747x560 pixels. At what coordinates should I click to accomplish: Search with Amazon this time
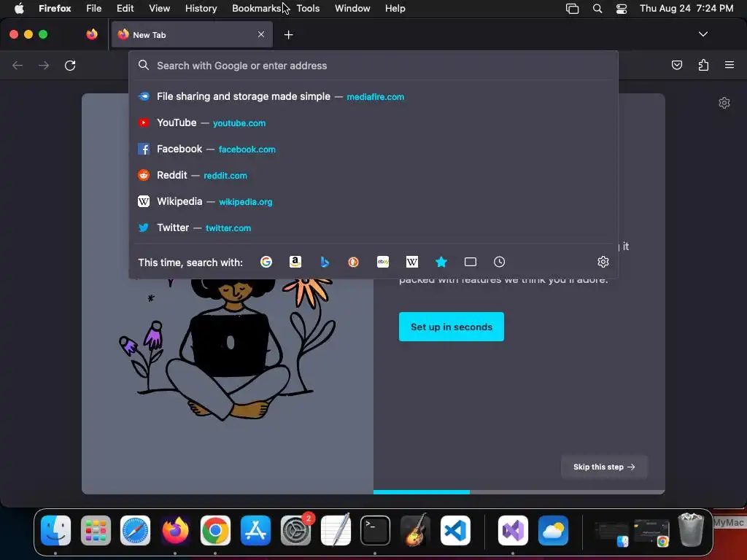pos(295,262)
